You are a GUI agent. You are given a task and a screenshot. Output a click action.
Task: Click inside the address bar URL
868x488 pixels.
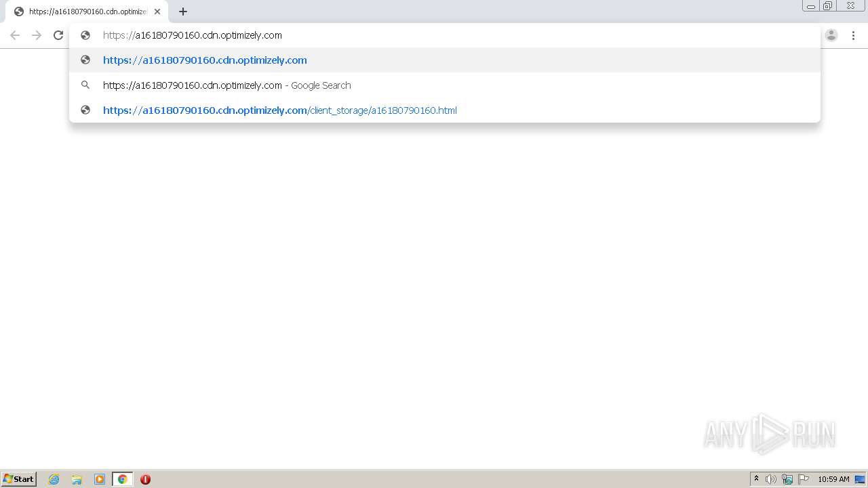(x=193, y=35)
